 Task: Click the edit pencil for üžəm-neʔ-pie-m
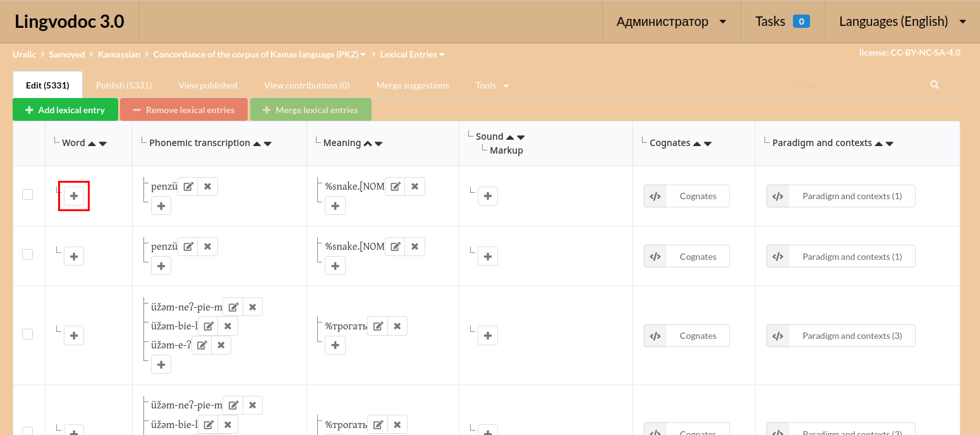pos(233,307)
